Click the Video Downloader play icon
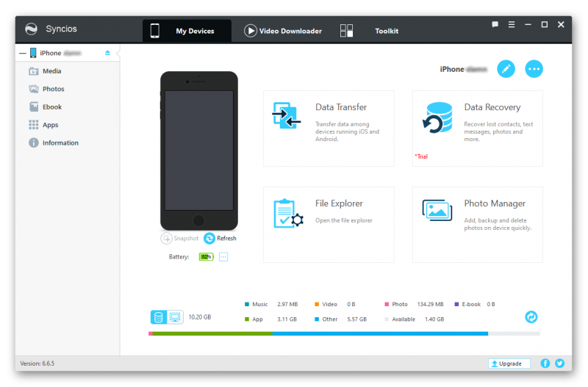Image resolution: width=588 pixels, height=387 pixels. 250,31
